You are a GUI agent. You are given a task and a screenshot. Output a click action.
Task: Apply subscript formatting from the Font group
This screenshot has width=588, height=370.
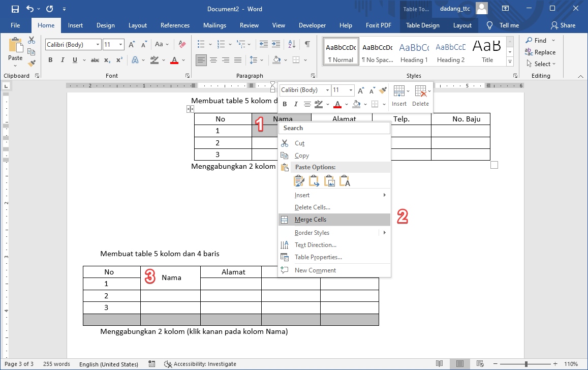coord(107,60)
